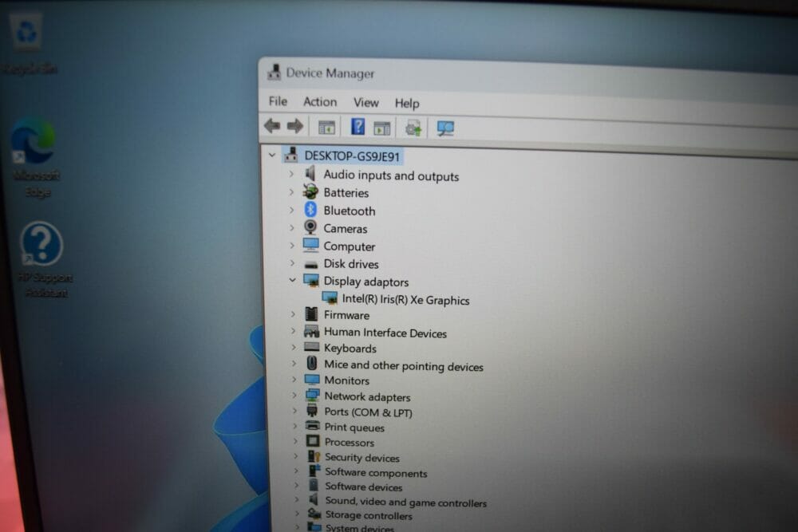
Task: Select Software devices label
Action: coord(364,487)
